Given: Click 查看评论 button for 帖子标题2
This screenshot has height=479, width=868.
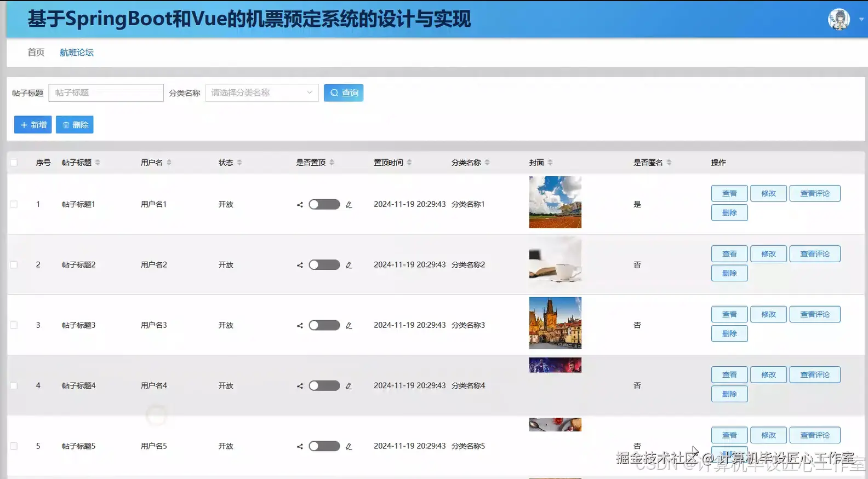Looking at the screenshot, I should click(x=815, y=254).
